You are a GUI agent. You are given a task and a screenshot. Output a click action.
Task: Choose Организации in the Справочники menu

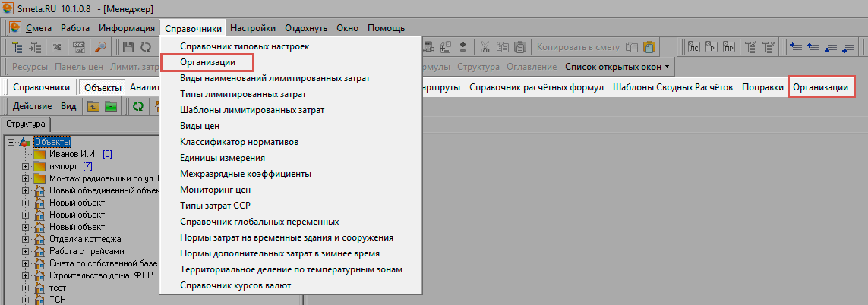point(207,62)
